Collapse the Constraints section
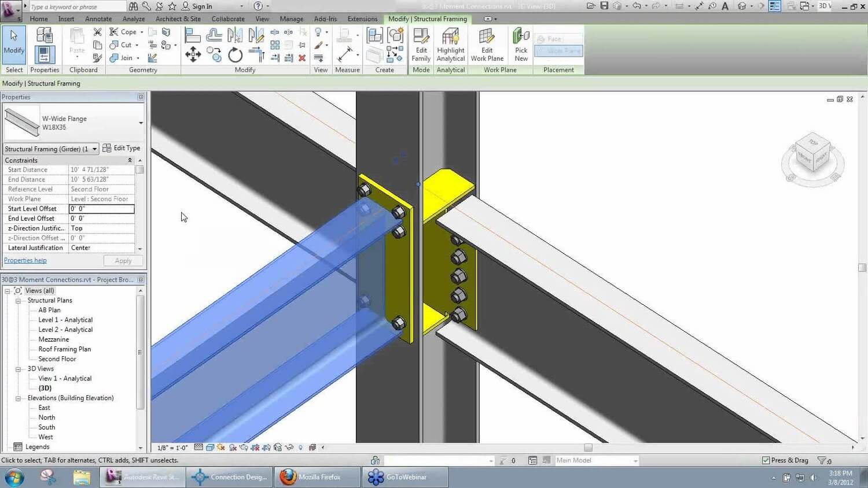The image size is (868, 488). [x=130, y=160]
